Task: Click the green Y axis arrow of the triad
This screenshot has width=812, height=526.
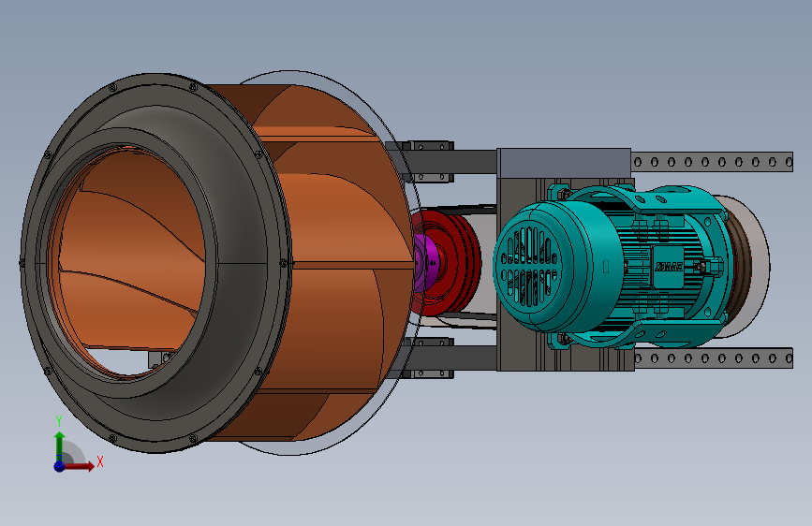Action: coord(60,446)
